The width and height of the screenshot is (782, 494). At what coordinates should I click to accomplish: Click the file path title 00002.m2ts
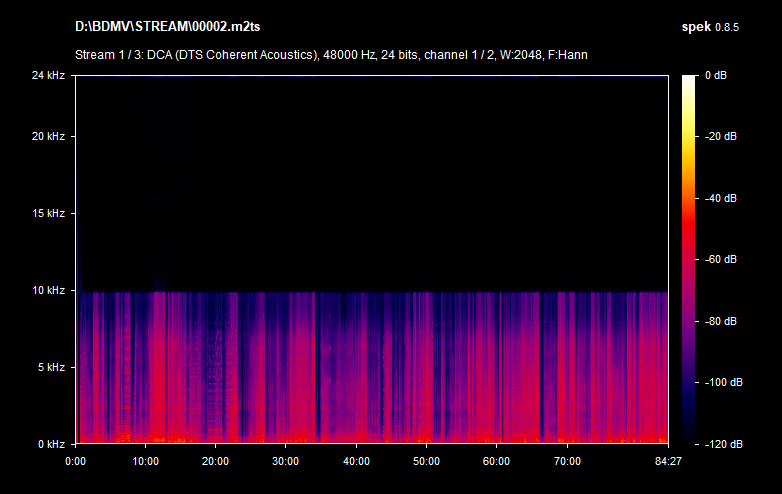point(171,24)
